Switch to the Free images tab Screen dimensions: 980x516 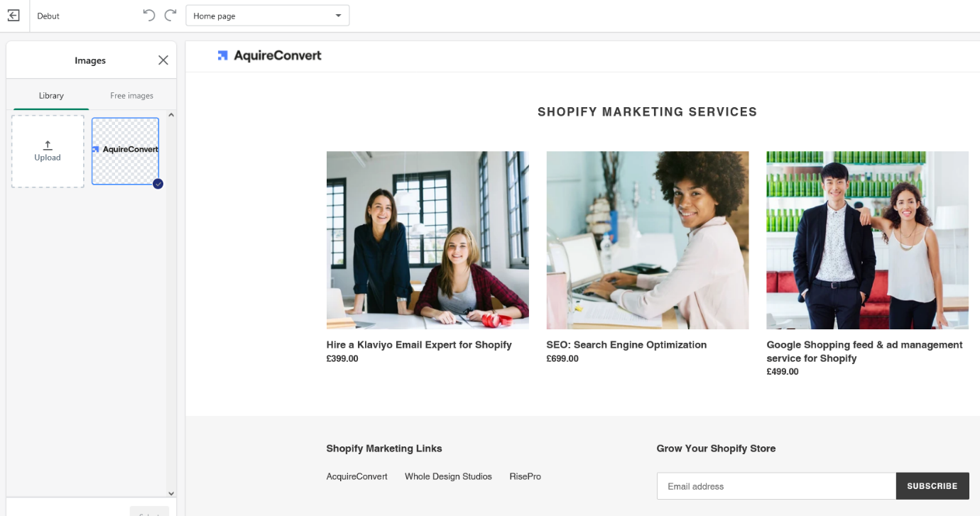(131, 96)
